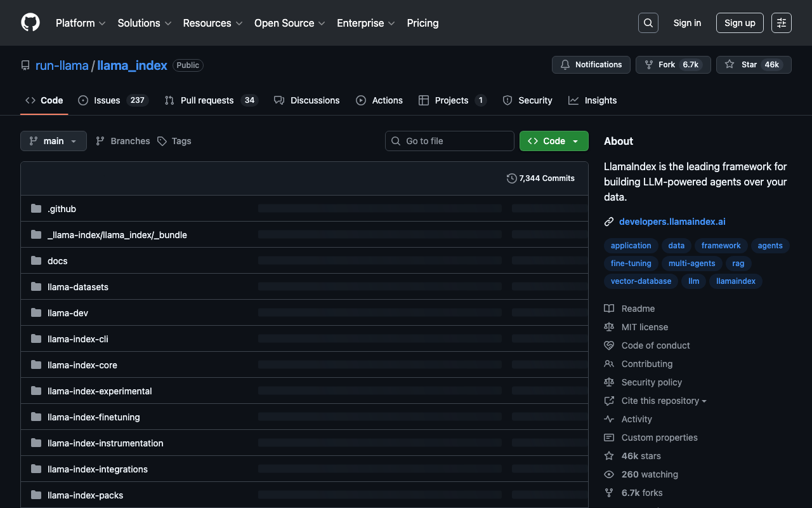Expand the main branch selector
The image size is (812, 508).
pos(53,141)
